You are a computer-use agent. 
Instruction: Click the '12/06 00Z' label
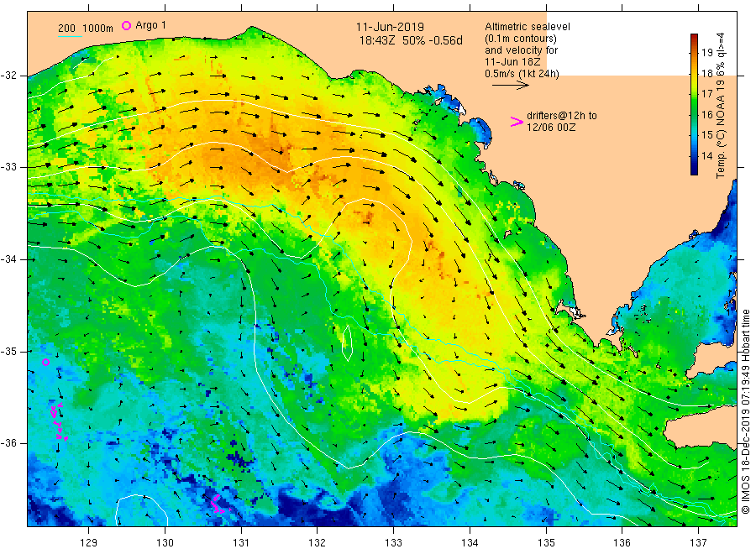coord(550,128)
